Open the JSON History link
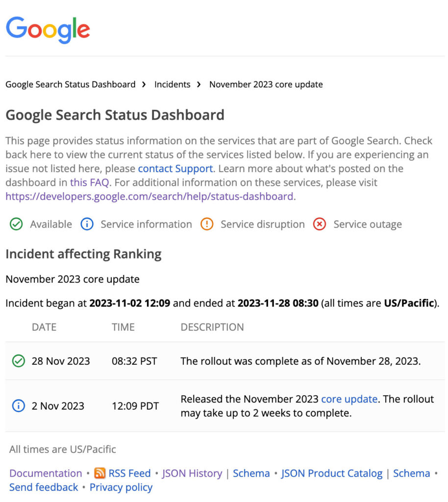The width and height of the screenshot is (448, 502). click(x=192, y=474)
